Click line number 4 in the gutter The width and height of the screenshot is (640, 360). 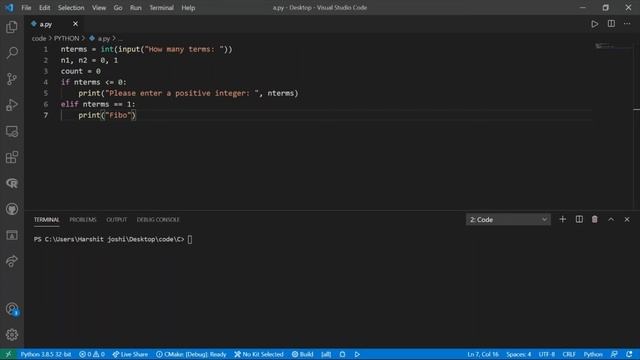(46, 82)
